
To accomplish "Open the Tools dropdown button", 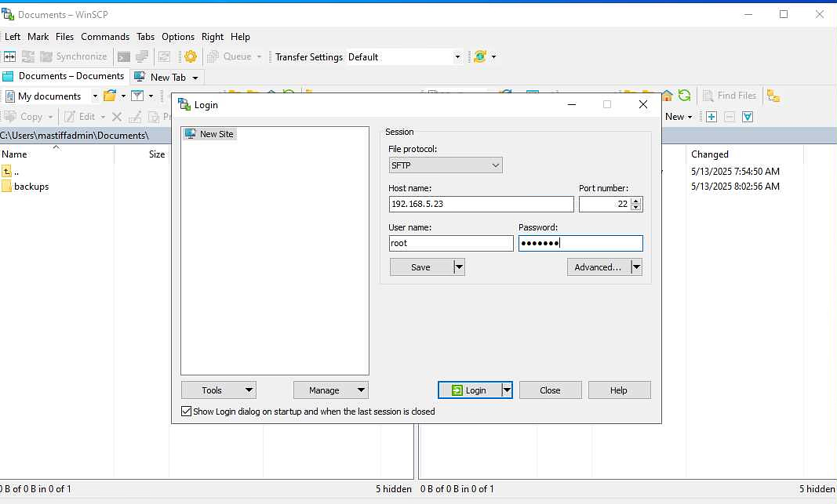I will [219, 390].
